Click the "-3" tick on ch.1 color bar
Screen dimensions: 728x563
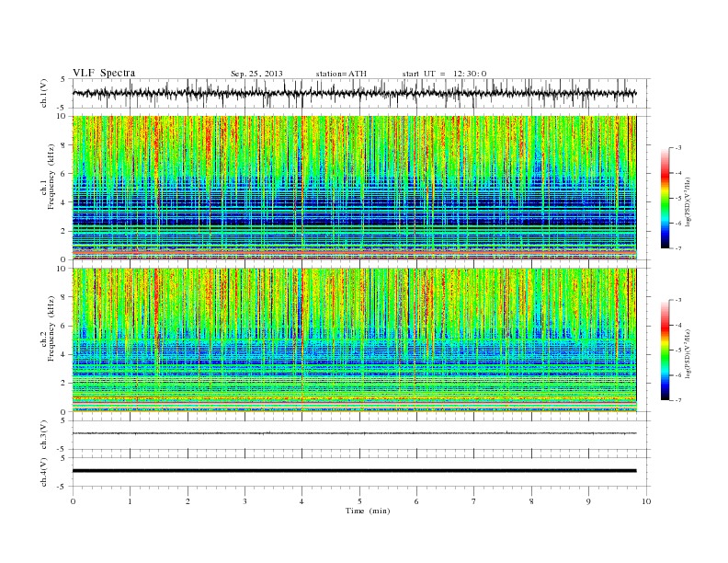pos(677,148)
